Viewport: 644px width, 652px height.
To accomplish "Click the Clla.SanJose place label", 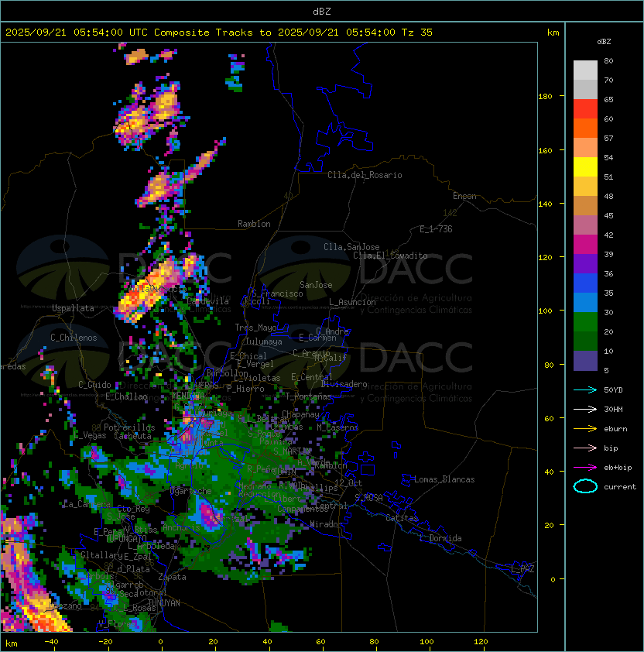I will [351, 247].
